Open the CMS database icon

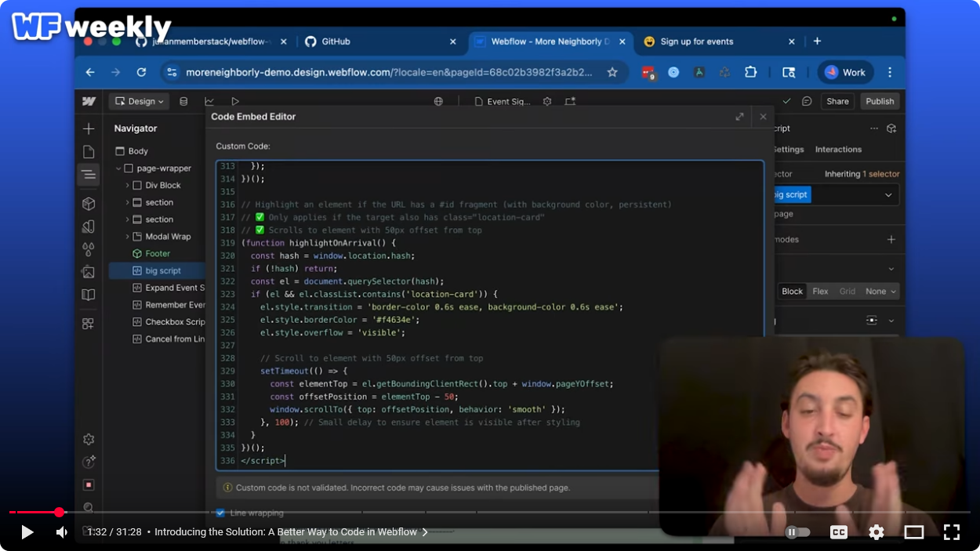click(x=183, y=101)
